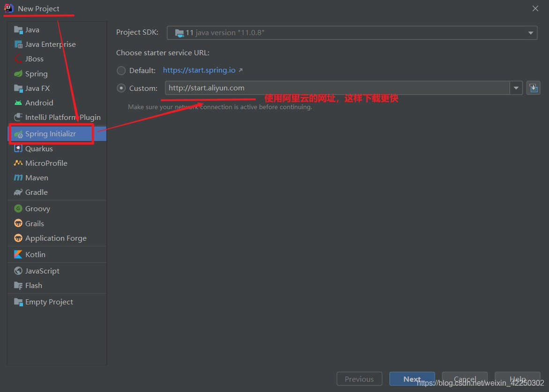The width and height of the screenshot is (549, 392).
Task: Click the Maven m icon
Action: coord(18,178)
